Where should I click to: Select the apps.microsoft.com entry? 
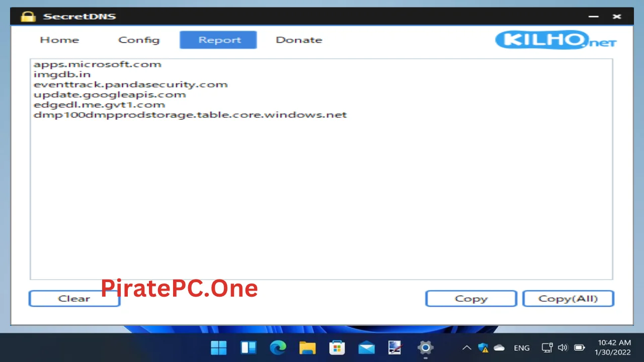tap(98, 64)
